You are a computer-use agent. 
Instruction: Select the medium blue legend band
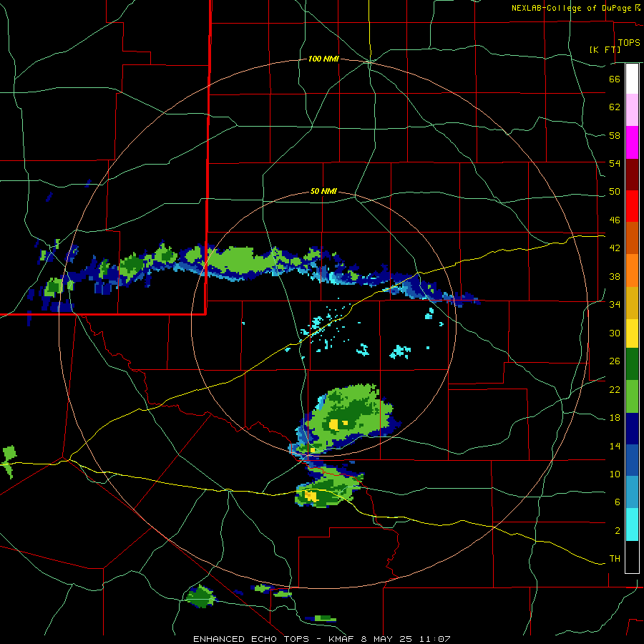(x=632, y=460)
